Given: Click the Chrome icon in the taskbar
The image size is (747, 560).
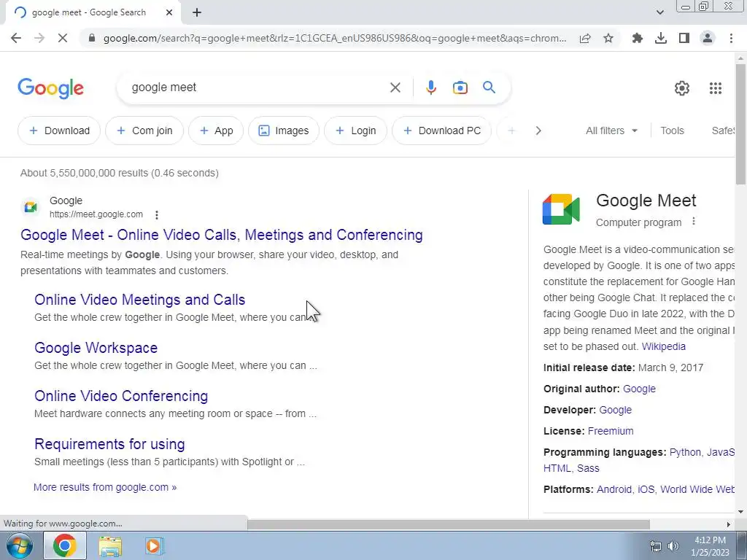Looking at the screenshot, I should pos(65,545).
